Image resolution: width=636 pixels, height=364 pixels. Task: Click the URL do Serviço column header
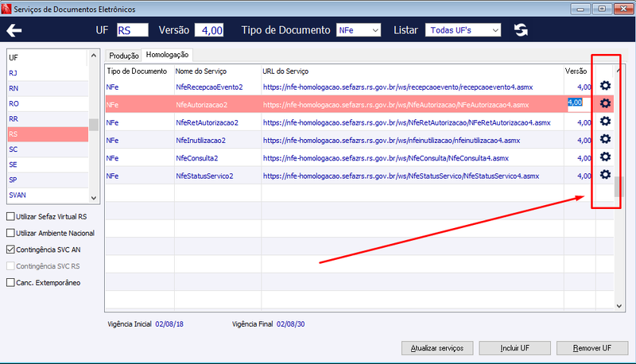point(285,72)
